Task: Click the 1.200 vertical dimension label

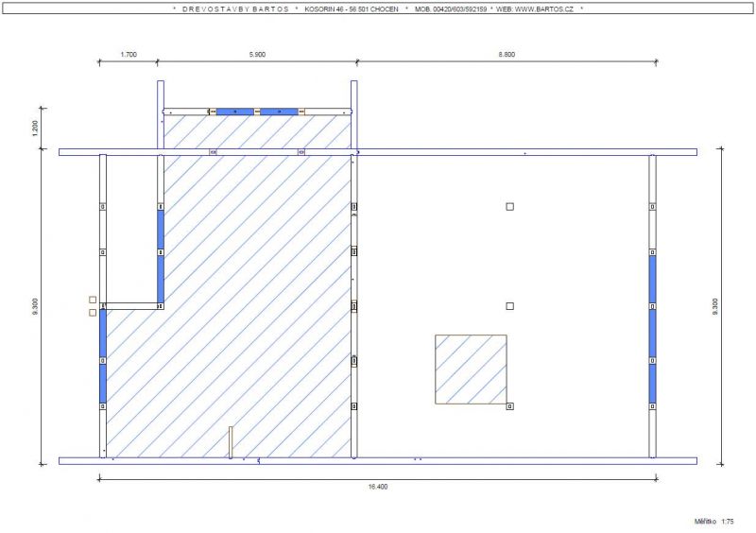Action: [x=35, y=129]
